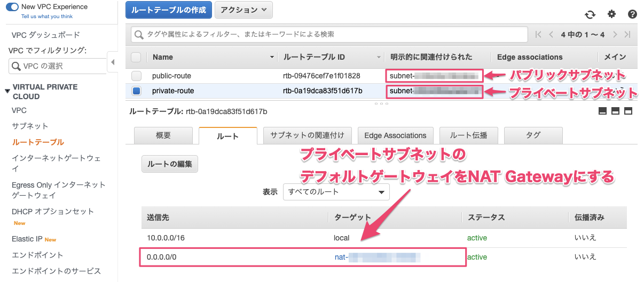Click the help question mark icon
The width and height of the screenshot is (644, 282).
click(x=632, y=14)
